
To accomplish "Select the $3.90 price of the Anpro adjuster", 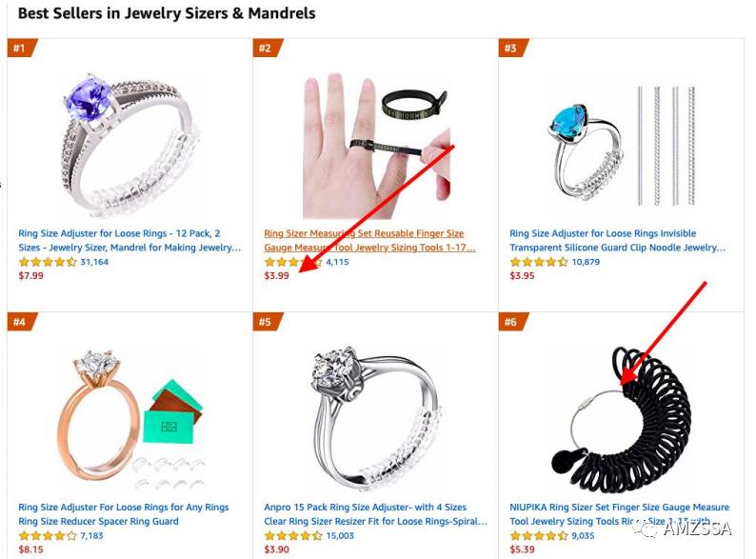I will (277, 549).
